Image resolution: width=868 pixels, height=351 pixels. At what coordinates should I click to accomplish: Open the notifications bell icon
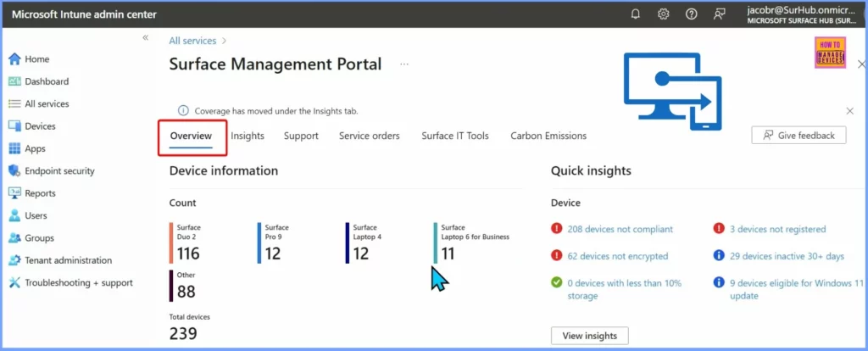tap(636, 14)
